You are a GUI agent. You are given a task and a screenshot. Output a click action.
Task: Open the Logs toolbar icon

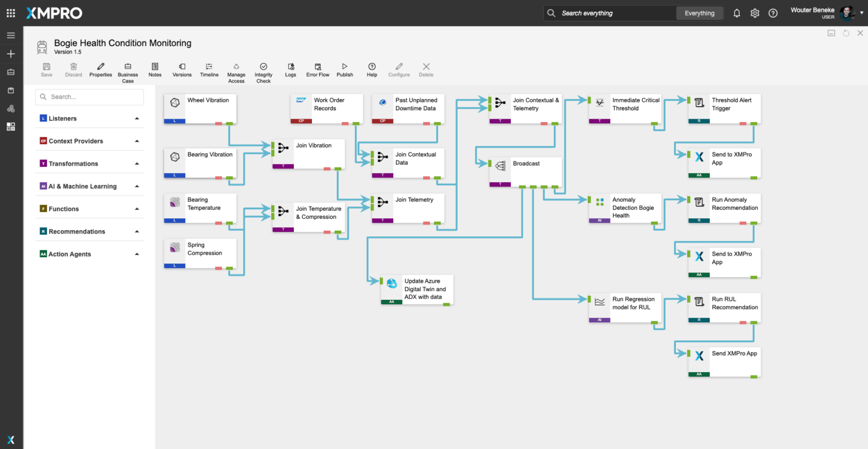click(290, 67)
